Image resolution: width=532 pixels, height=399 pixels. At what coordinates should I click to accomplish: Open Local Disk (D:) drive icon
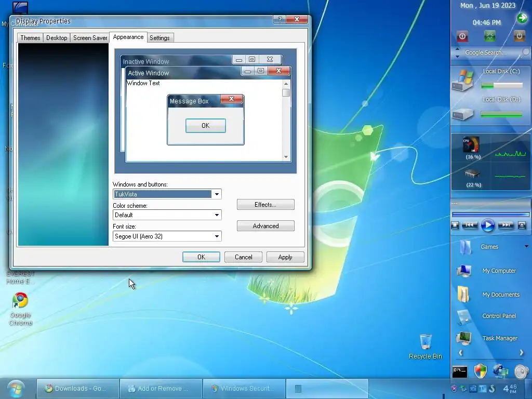pos(463,114)
